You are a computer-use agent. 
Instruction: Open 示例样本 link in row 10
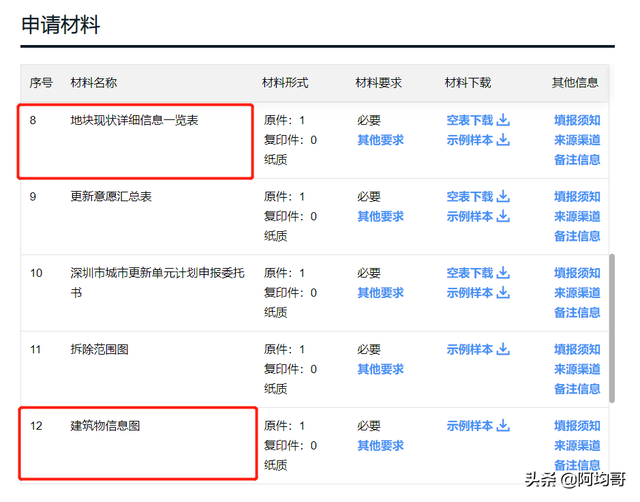[470, 292]
